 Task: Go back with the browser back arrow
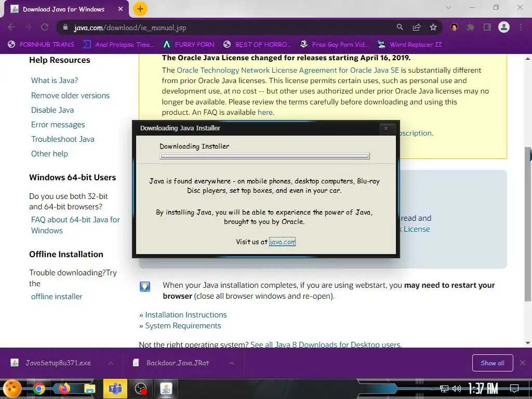tap(11, 28)
